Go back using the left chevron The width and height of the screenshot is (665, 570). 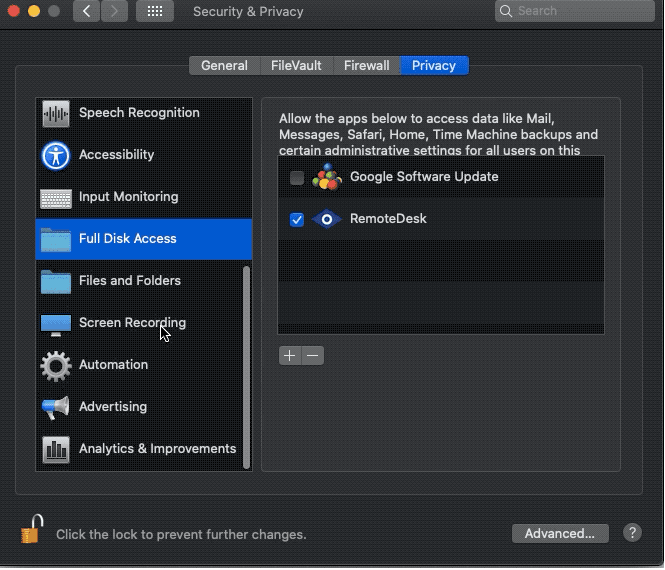pyautogui.click(x=87, y=11)
